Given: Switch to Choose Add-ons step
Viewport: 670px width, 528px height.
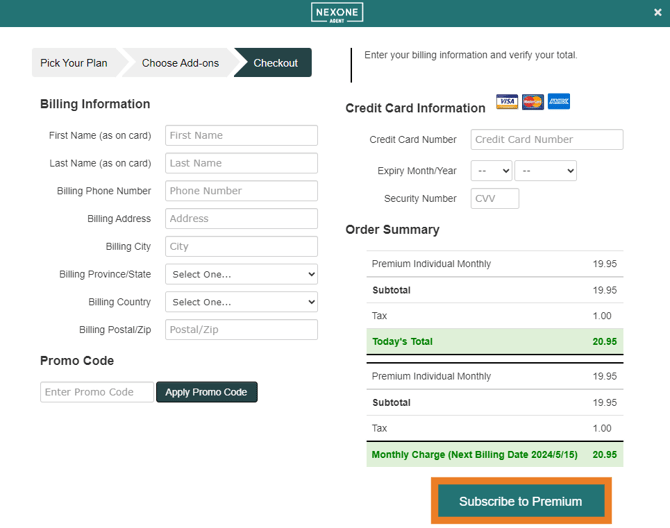Looking at the screenshot, I should click(180, 63).
